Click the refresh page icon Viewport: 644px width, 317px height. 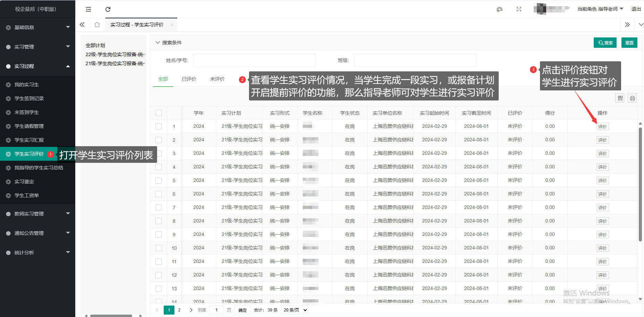pyautogui.click(x=108, y=9)
